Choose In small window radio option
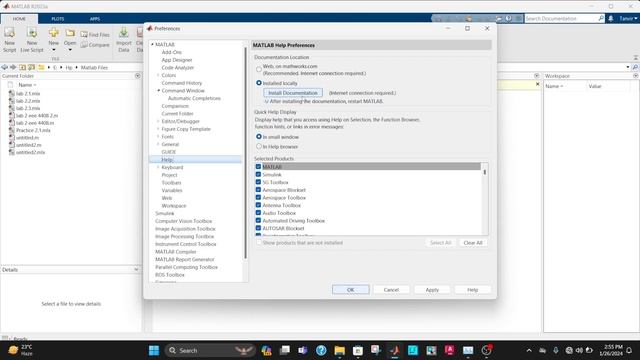640x360 pixels. [x=259, y=137]
